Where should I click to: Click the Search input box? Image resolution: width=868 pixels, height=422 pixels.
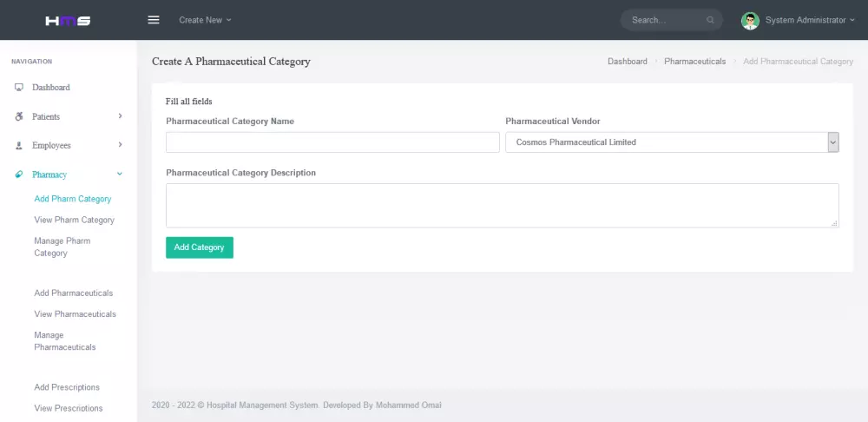pyautogui.click(x=671, y=20)
